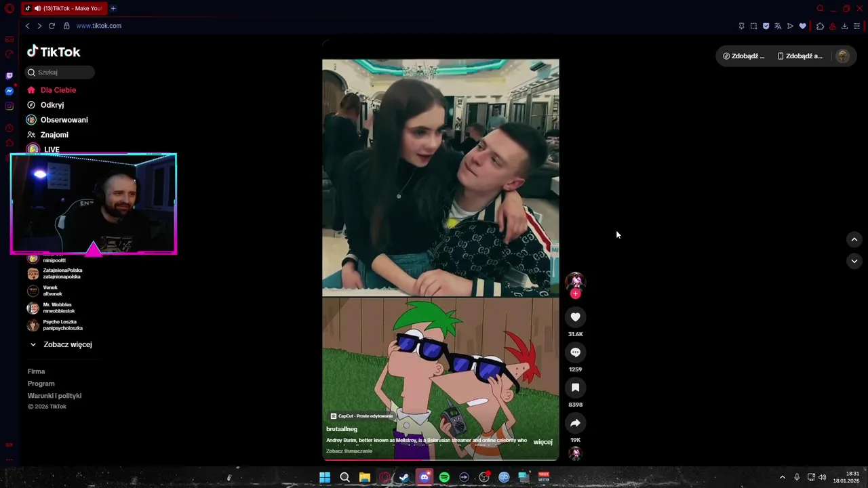Open the Obserwowani feed
868x488 pixels.
click(57, 120)
